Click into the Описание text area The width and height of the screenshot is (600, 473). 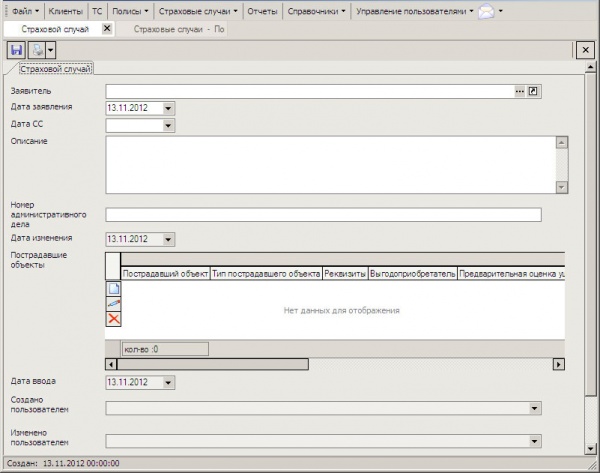(x=330, y=164)
